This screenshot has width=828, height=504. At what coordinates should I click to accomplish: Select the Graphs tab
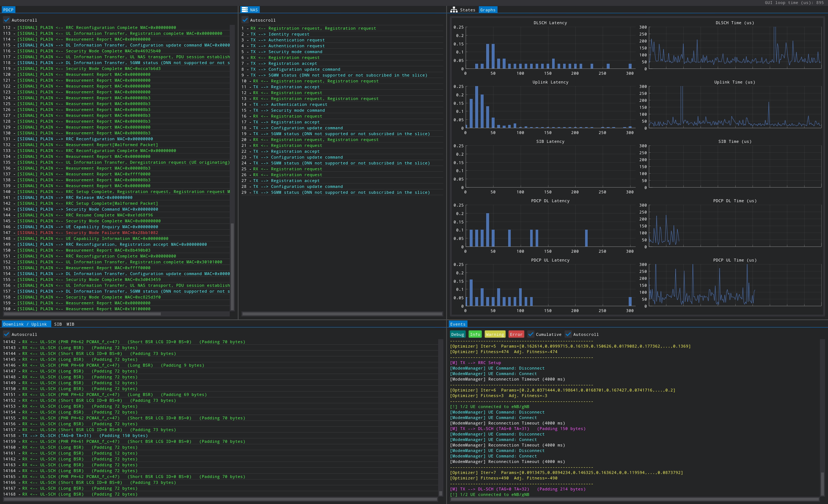click(x=488, y=10)
